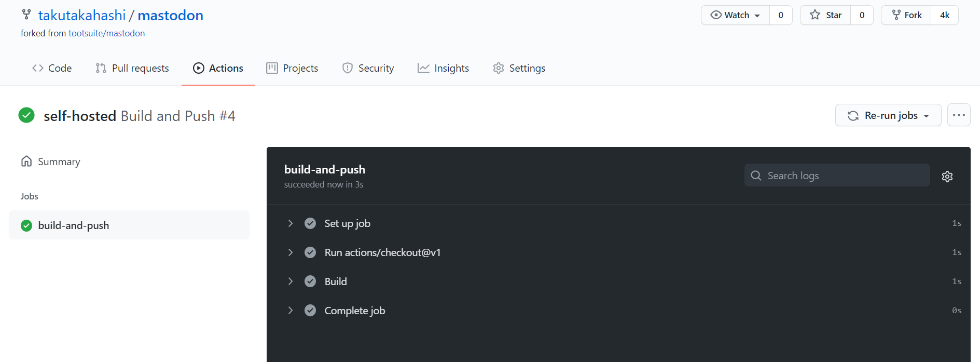Click the 1s duration of Set up job
The height and width of the screenshot is (362, 980).
coord(957,223)
